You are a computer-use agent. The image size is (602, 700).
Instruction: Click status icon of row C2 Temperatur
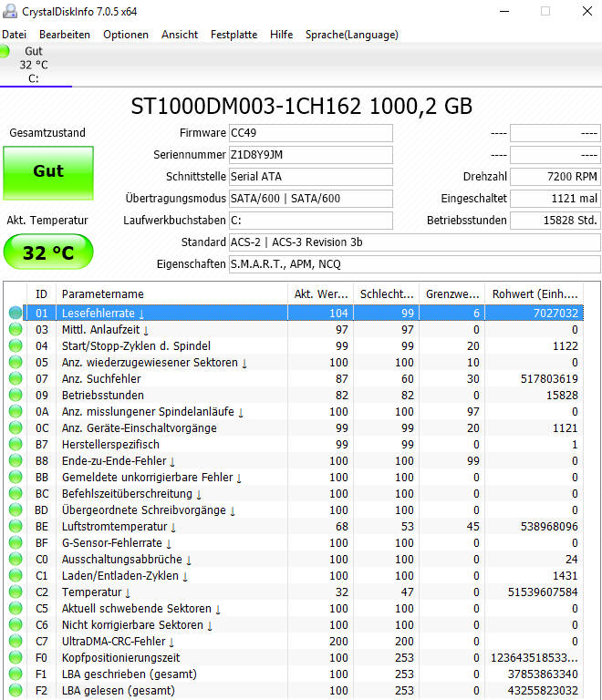16,592
